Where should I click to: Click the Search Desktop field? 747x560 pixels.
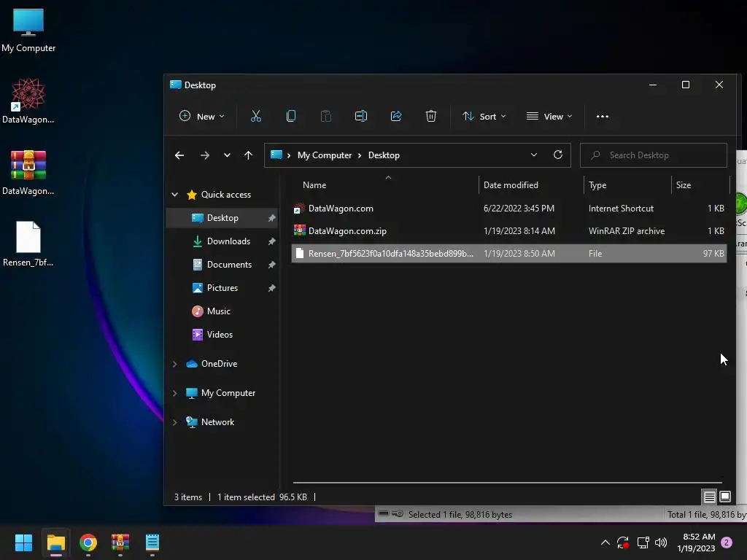click(x=654, y=155)
